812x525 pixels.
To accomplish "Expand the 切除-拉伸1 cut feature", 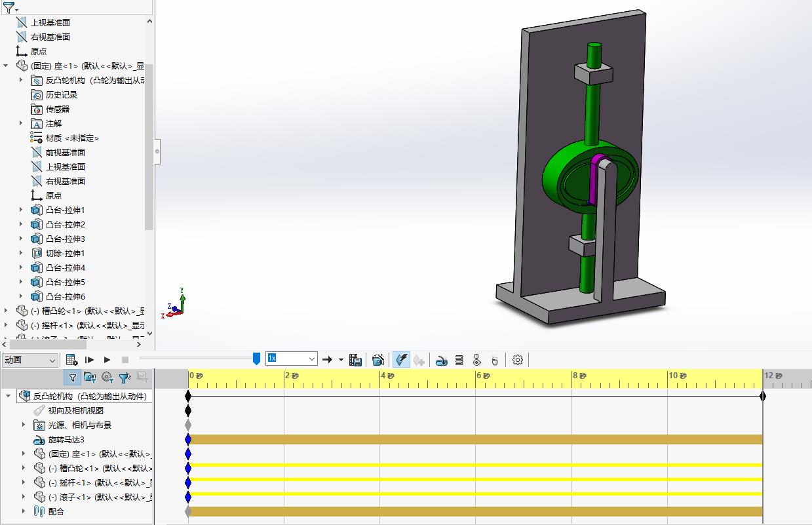I will pos(21,253).
